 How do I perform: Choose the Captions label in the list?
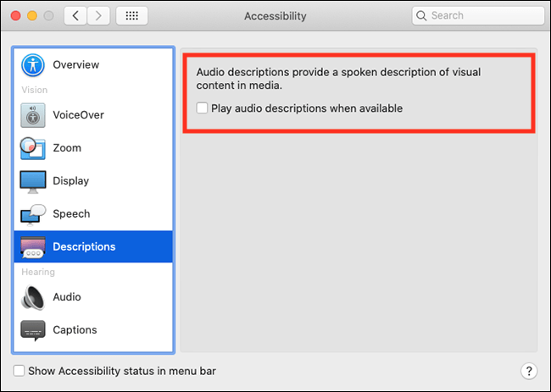pos(75,330)
